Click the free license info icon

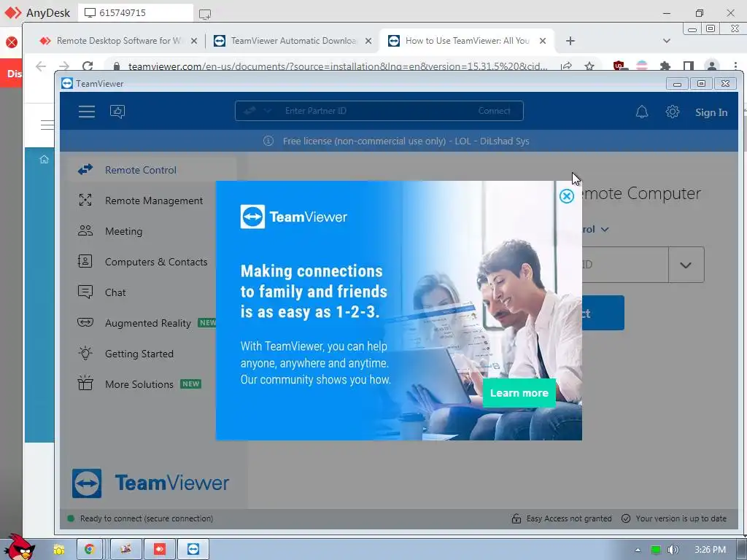click(x=268, y=141)
